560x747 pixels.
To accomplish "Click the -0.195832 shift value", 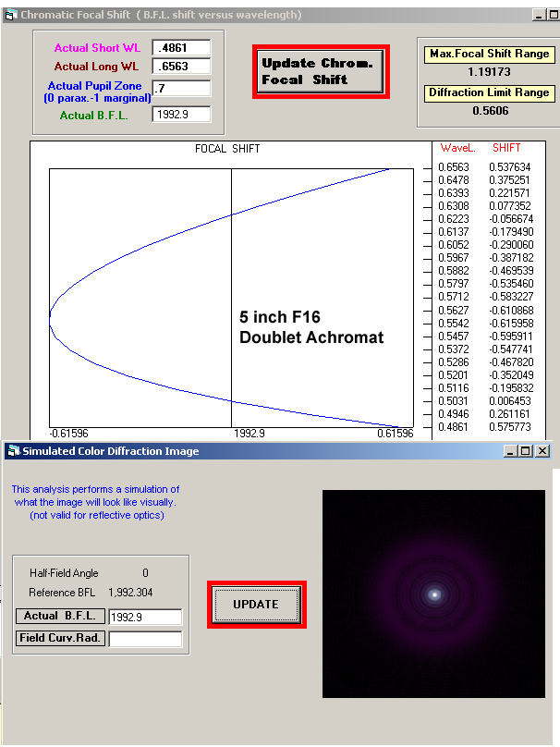I will (x=511, y=388).
